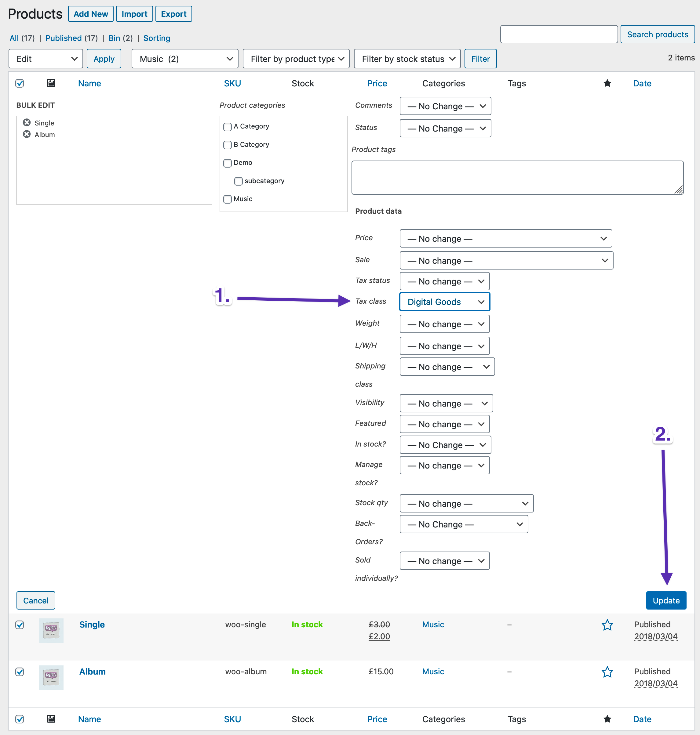Switch to the Sorting view
Screen dimensions: 700x735
click(x=157, y=38)
